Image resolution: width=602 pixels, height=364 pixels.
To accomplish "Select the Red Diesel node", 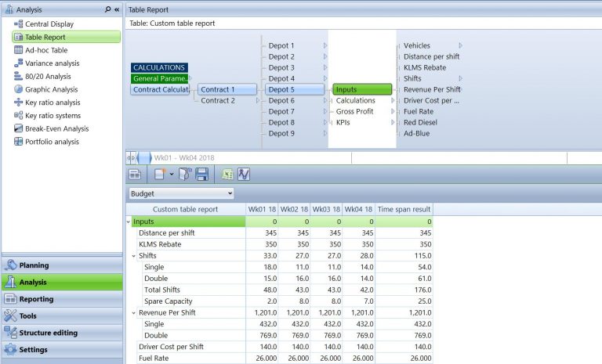I will 420,122.
